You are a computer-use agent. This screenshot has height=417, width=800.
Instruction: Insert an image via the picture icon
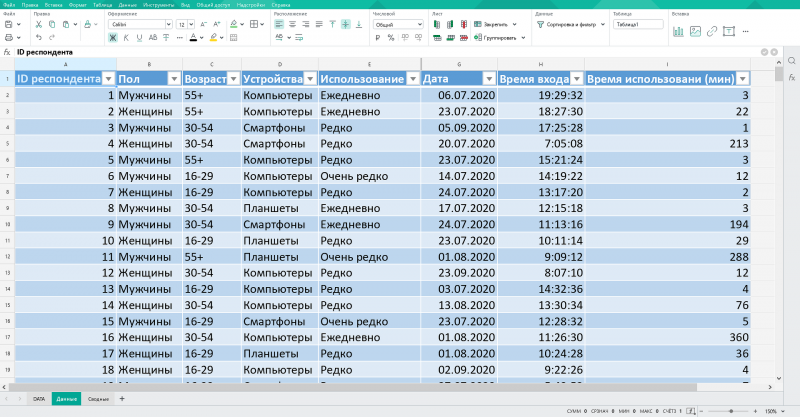tap(695, 31)
